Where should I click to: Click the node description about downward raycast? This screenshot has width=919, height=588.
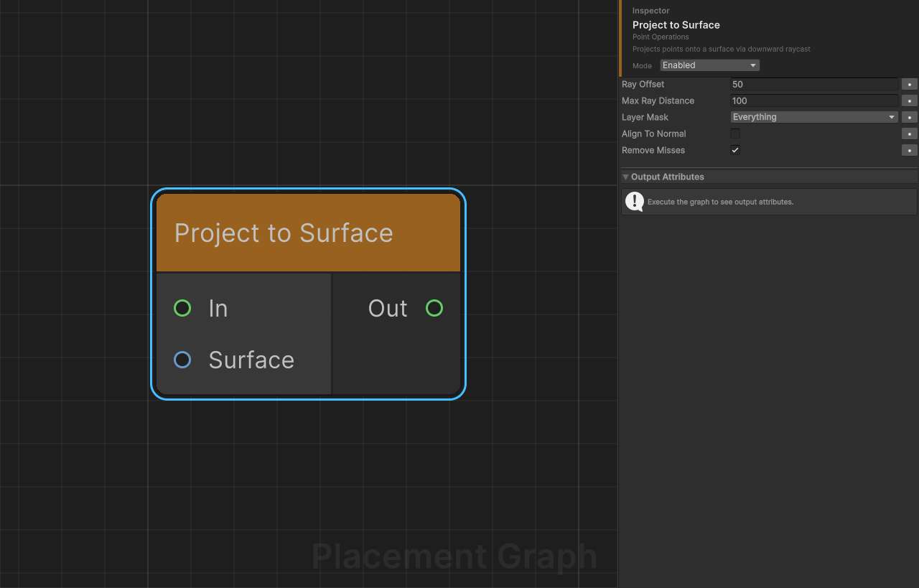tap(722, 49)
